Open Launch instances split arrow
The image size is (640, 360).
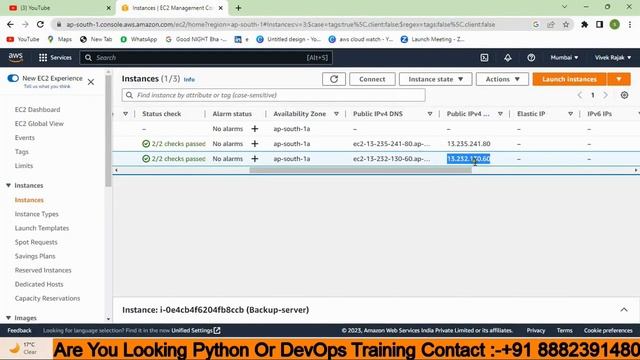(x=619, y=79)
